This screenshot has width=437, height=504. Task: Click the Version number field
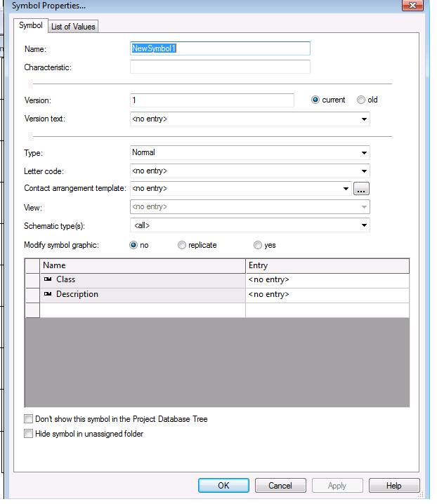211,100
